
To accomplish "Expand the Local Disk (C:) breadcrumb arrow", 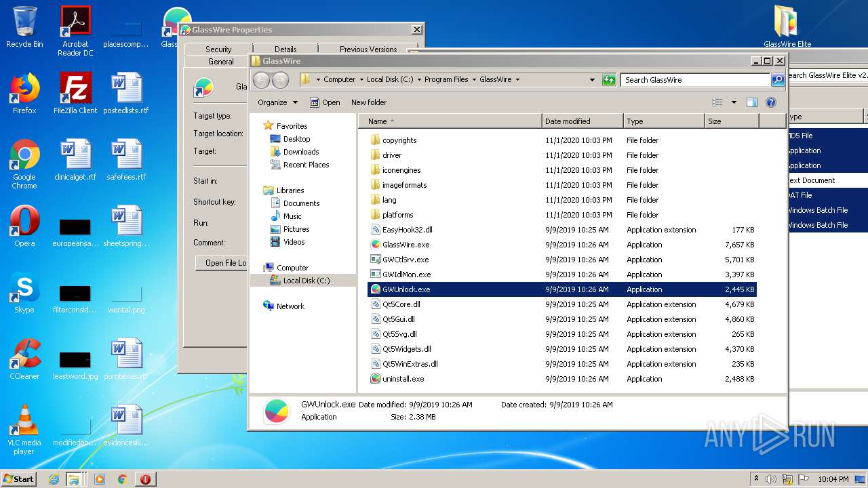I will [419, 79].
